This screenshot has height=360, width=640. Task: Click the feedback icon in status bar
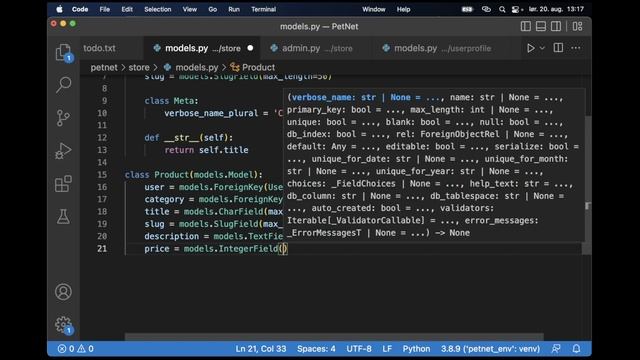coord(556,349)
